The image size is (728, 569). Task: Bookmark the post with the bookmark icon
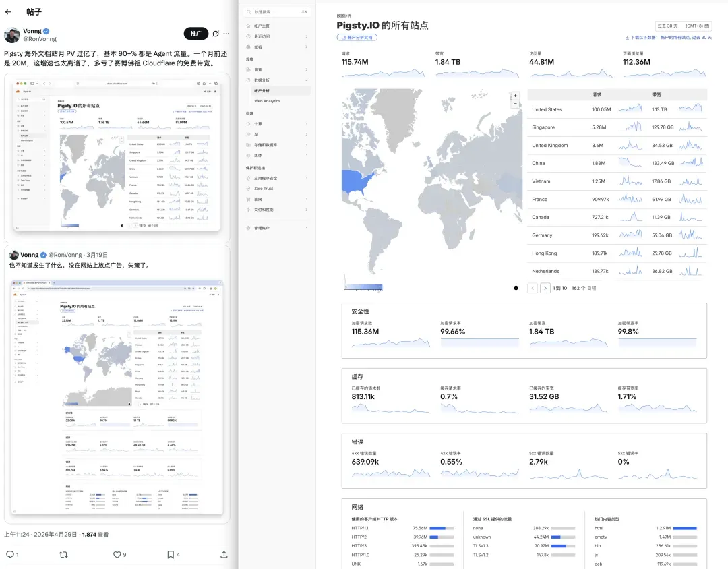point(171,554)
